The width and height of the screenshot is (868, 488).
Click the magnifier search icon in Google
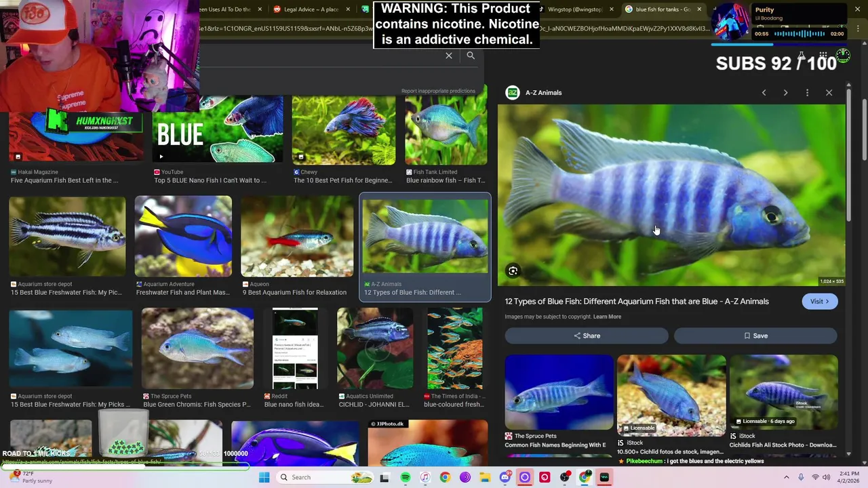click(x=471, y=56)
